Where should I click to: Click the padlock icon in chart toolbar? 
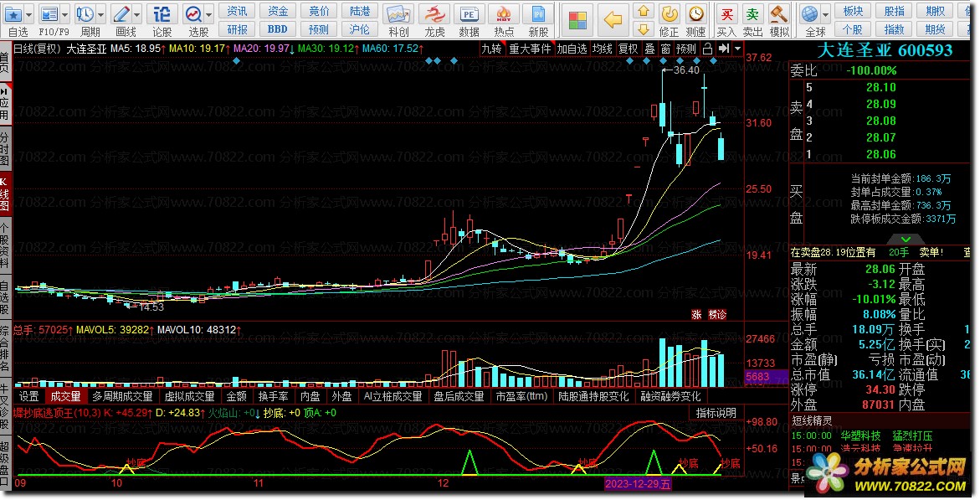[707, 49]
